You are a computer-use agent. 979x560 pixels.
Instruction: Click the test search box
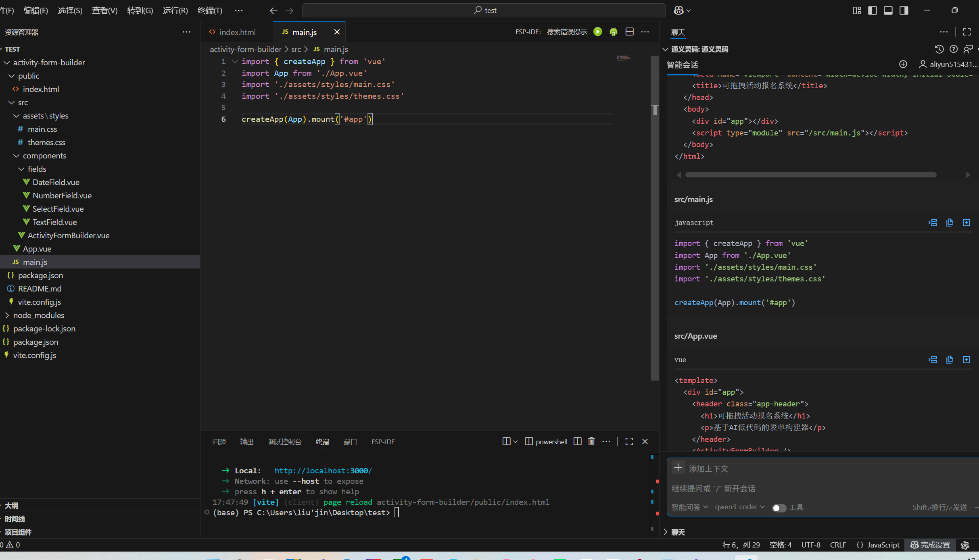[484, 10]
